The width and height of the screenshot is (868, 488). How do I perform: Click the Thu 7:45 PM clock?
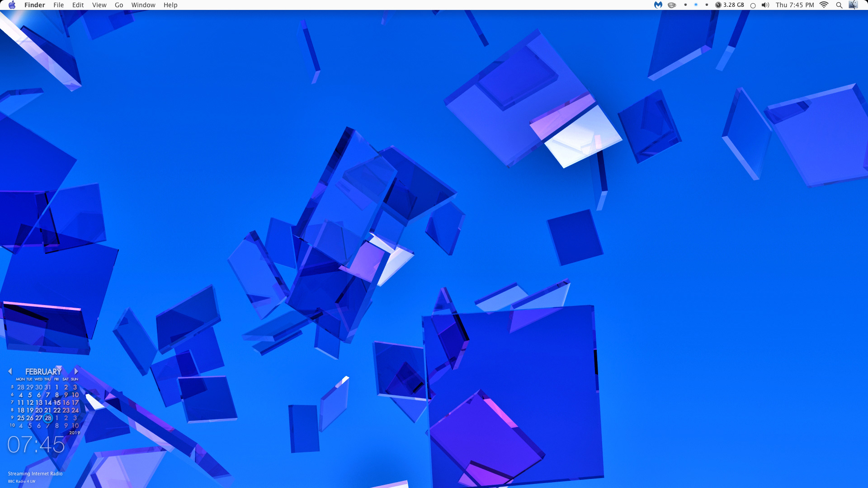(x=794, y=5)
